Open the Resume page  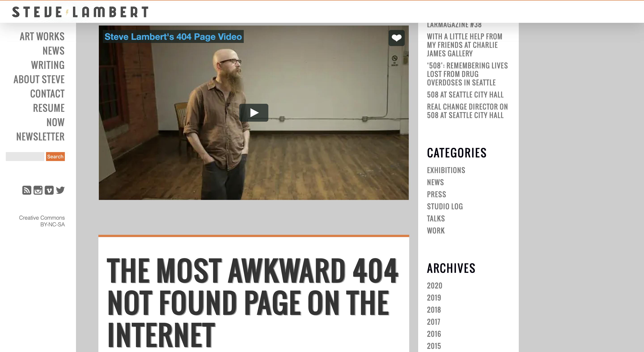(x=49, y=108)
